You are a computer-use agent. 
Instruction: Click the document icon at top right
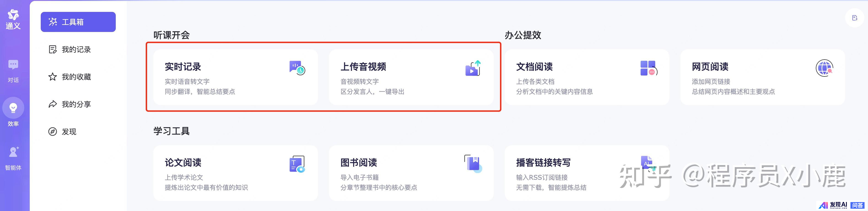pos(855,18)
